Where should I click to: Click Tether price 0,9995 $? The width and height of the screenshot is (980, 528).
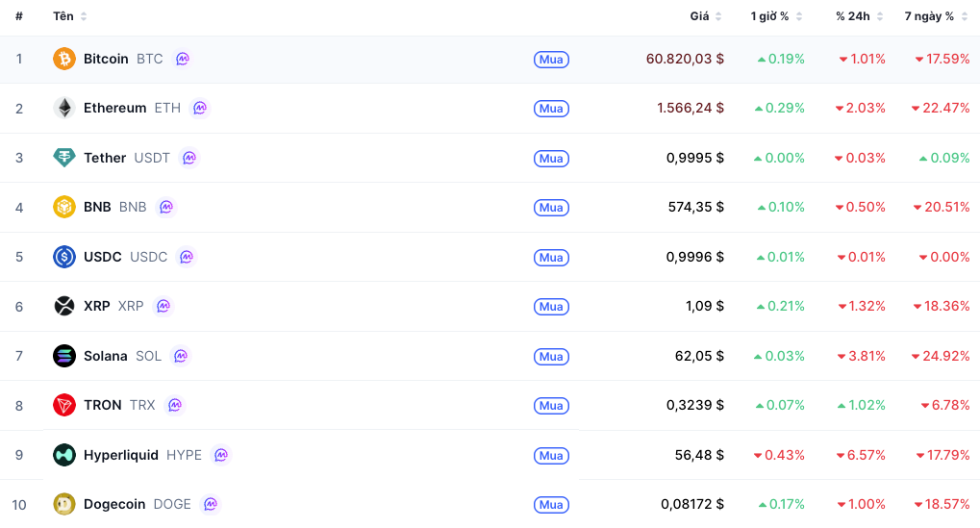(695, 158)
